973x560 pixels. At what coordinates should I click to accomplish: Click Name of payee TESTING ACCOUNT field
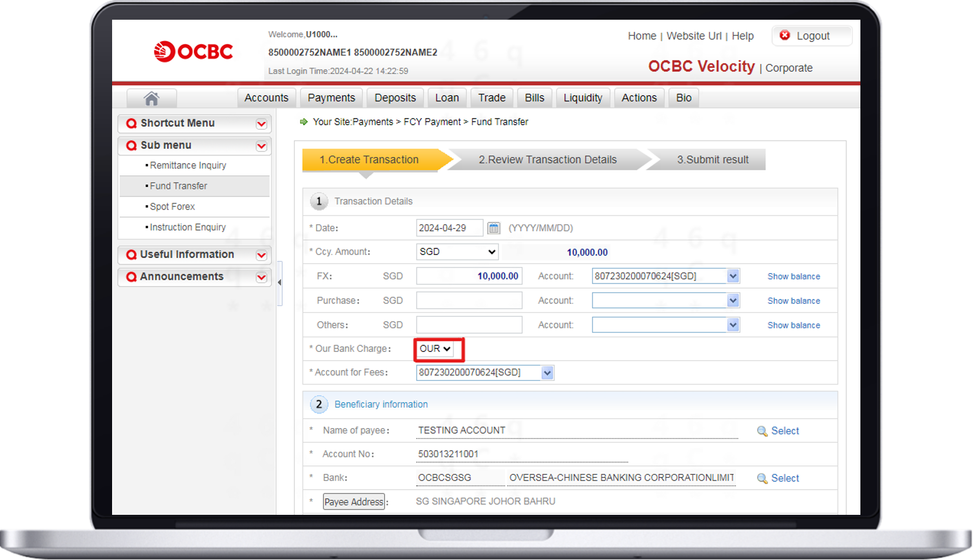577,431
